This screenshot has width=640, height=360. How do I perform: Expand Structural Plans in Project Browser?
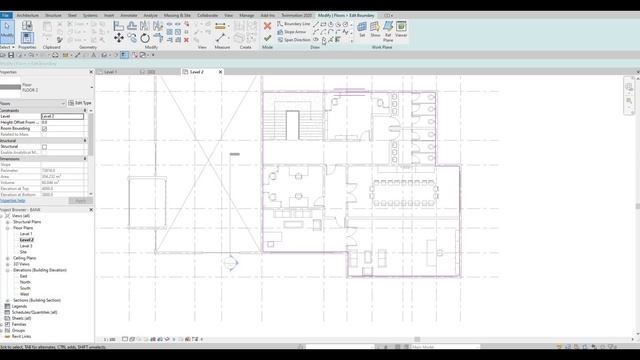(x=7, y=222)
